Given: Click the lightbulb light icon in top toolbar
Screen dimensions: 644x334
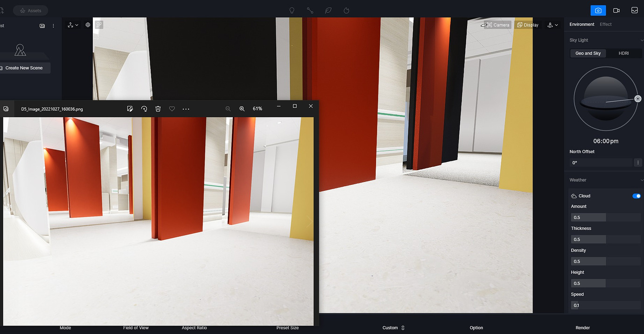Looking at the screenshot, I should click(x=291, y=10).
